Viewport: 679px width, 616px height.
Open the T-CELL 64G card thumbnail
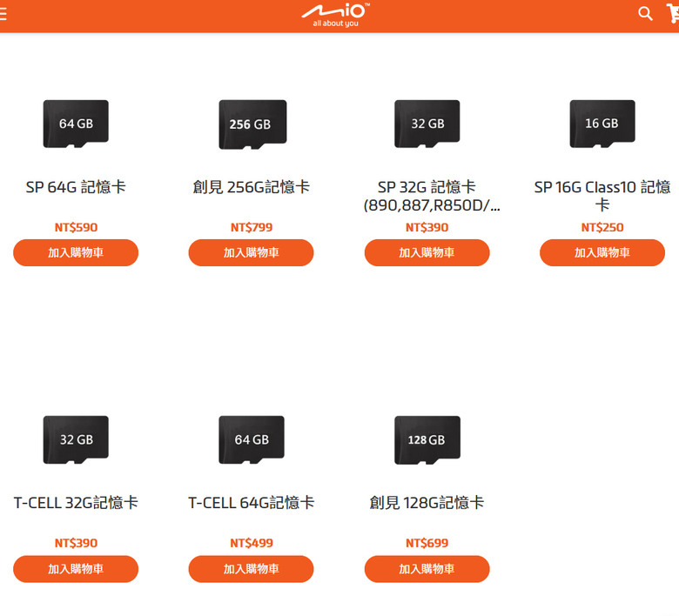pos(252,440)
